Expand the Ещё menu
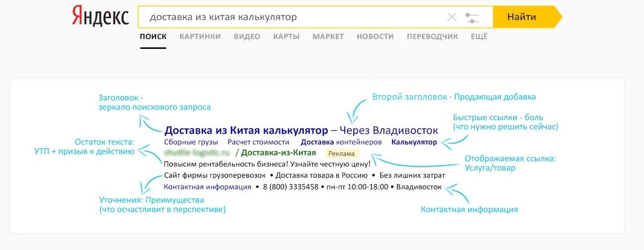Viewport: 644px width, 250px height. click(x=479, y=36)
